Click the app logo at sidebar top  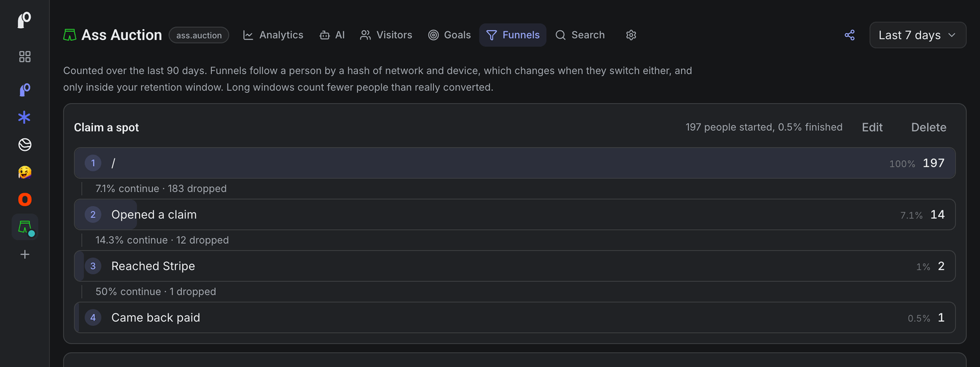pos(24,21)
